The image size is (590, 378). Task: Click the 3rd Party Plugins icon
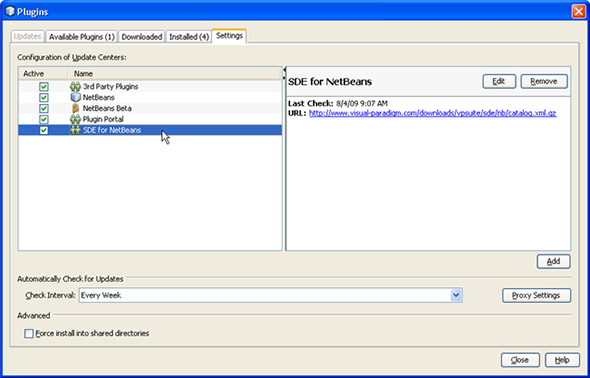click(x=75, y=87)
